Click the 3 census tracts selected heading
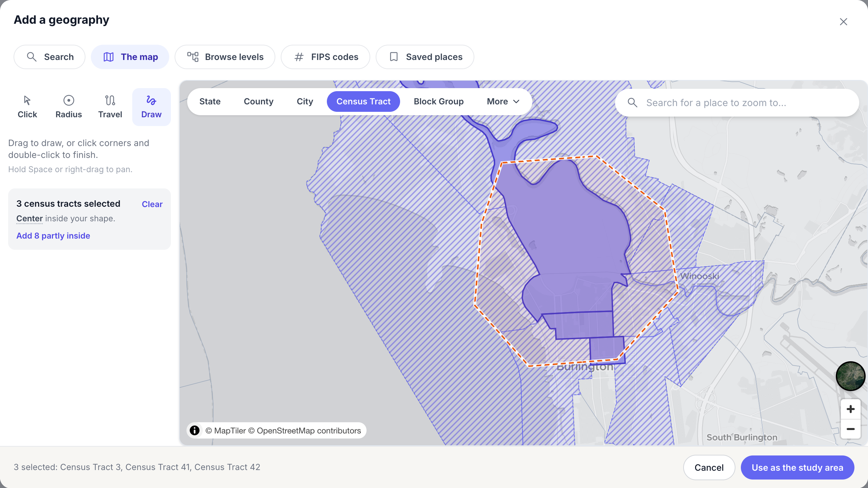This screenshot has height=488, width=868. click(x=68, y=204)
